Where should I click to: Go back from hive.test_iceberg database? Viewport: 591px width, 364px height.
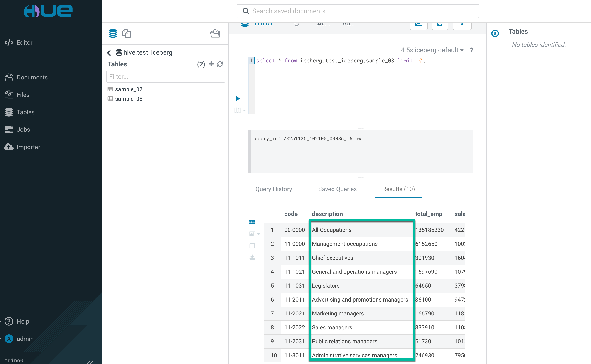pos(109,53)
